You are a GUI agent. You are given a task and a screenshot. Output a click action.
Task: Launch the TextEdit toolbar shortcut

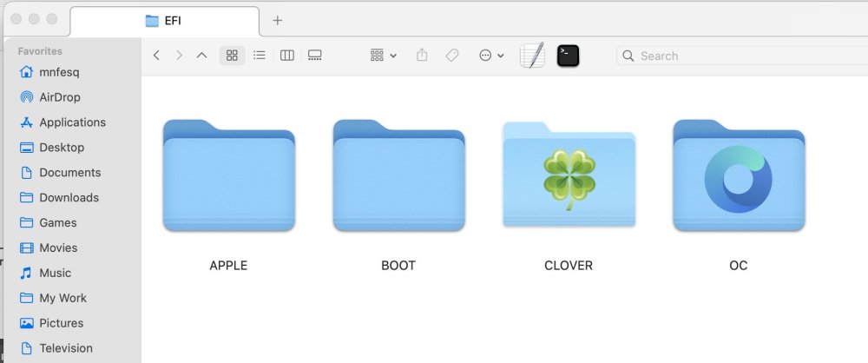coord(532,56)
